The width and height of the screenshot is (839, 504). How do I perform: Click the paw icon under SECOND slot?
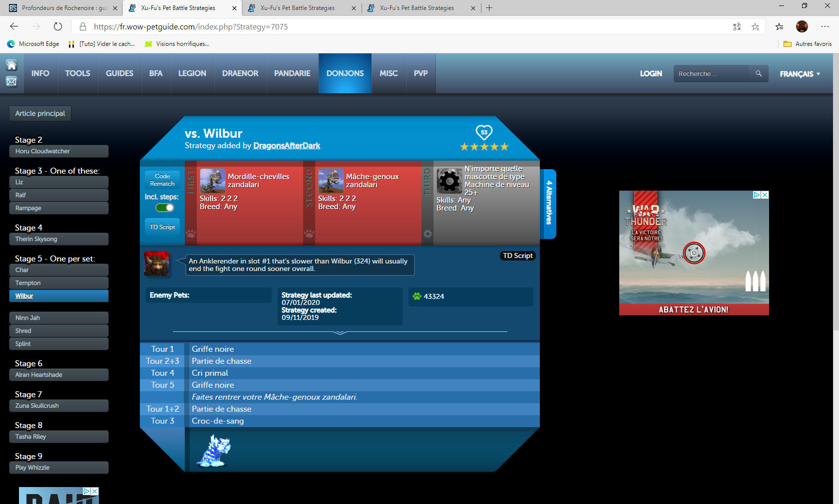[309, 234]
